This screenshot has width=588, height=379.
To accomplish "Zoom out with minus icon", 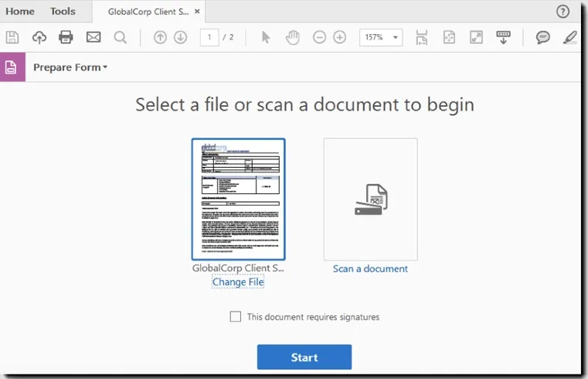I will [320, 37].
